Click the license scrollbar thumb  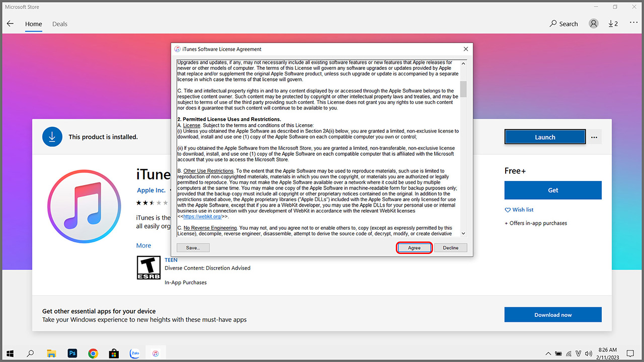click(x=463, y=88)
